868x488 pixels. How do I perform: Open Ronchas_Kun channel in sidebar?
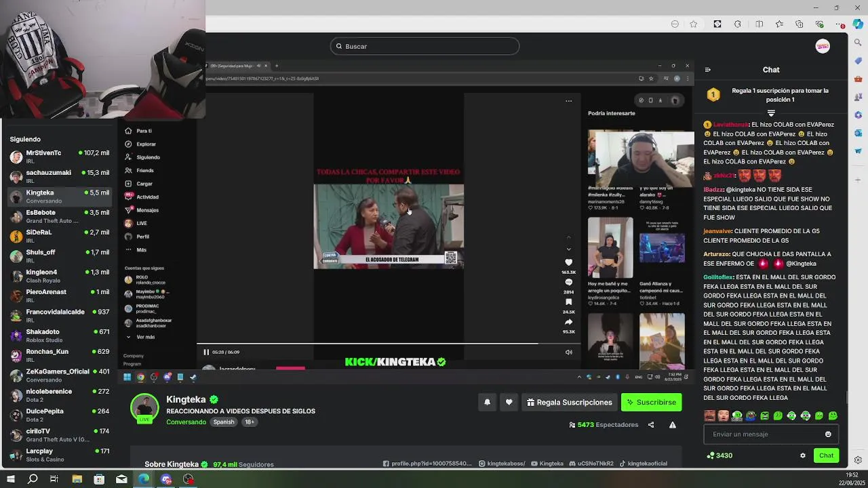point(59,355)
